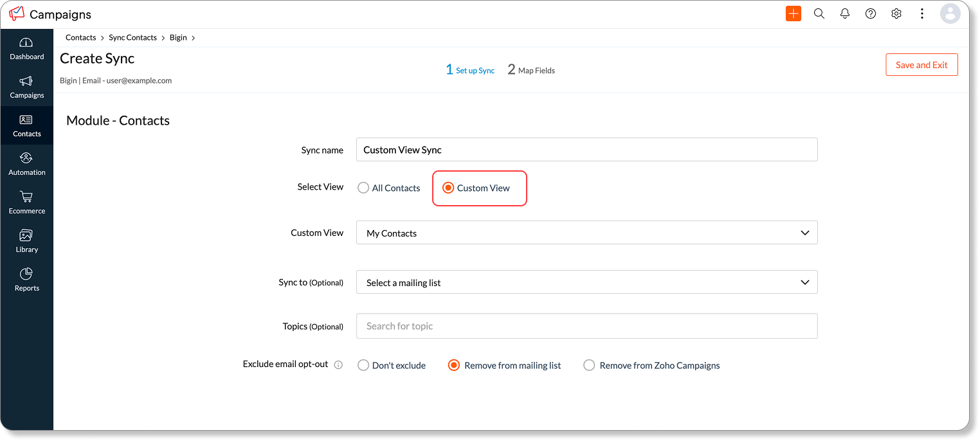This screenshot has width=980, height=441.
Task: Go to step 2 Map Fields
Action: (531, 69)
